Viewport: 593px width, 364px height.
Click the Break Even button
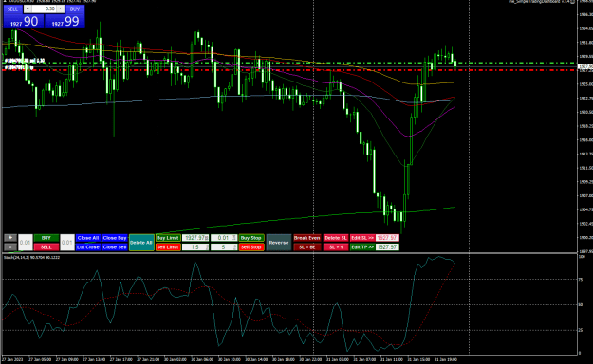pos(307,238)
